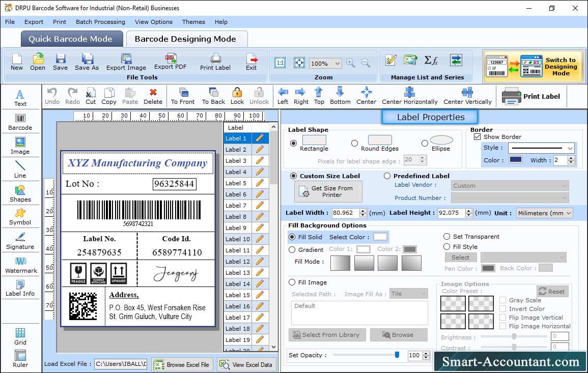Switch to Quick Barcode Mode tab
Screen dimensions: 588x373
(72, 39)
